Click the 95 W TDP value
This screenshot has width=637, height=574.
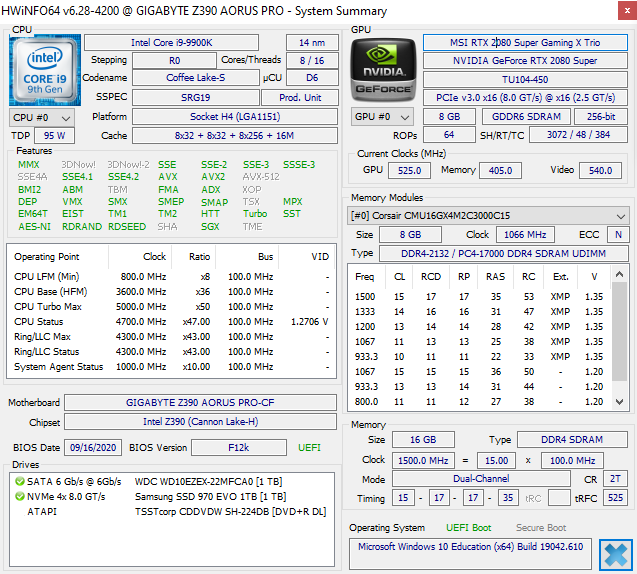tap(54, 136)
